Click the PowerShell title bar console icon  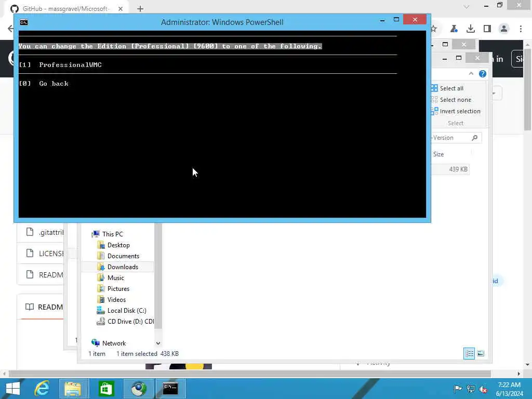(x=24, y=22)
